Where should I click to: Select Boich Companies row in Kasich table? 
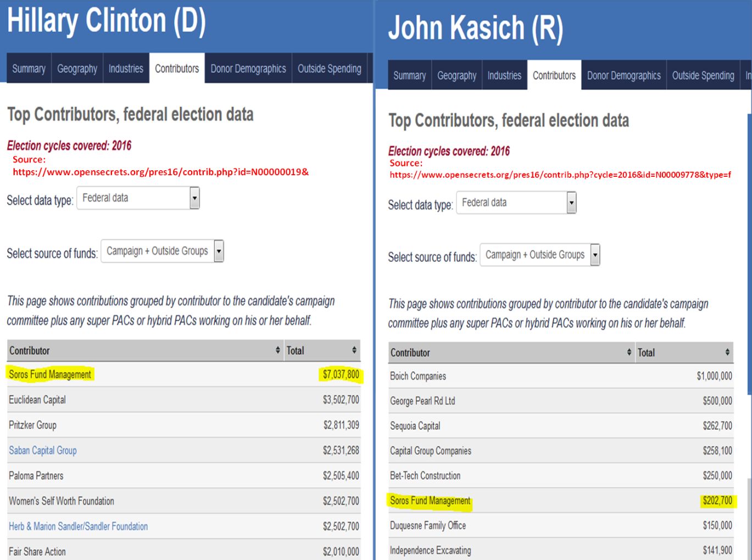coord(561,376)
